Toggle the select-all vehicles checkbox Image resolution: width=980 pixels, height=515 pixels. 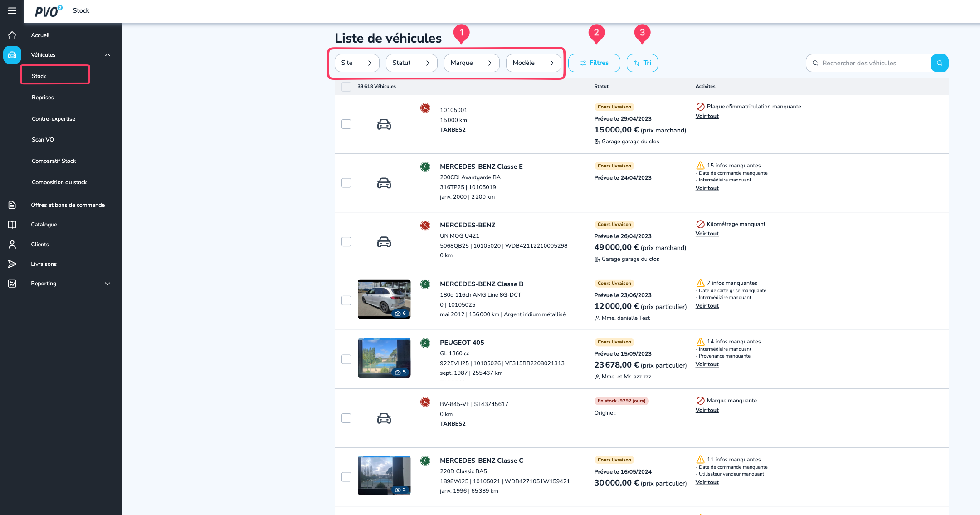[346, 87]
